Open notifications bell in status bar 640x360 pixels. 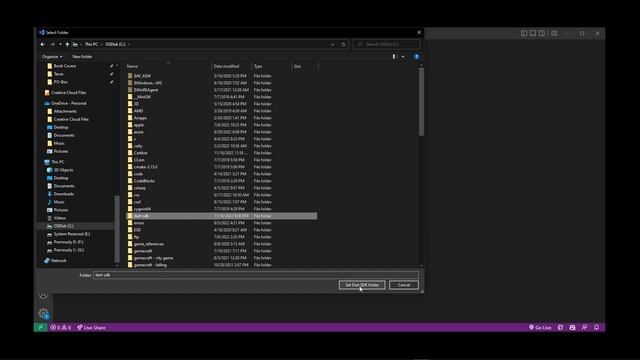597,327
